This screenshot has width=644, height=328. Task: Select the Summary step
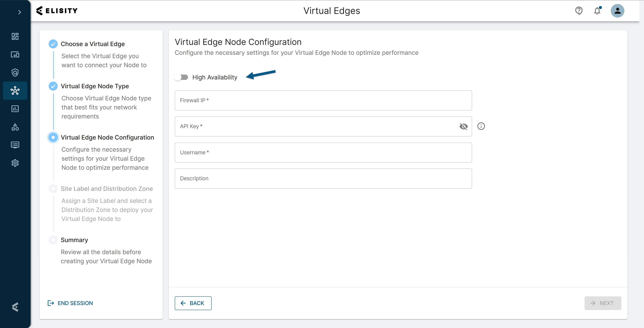coord(74,240)
